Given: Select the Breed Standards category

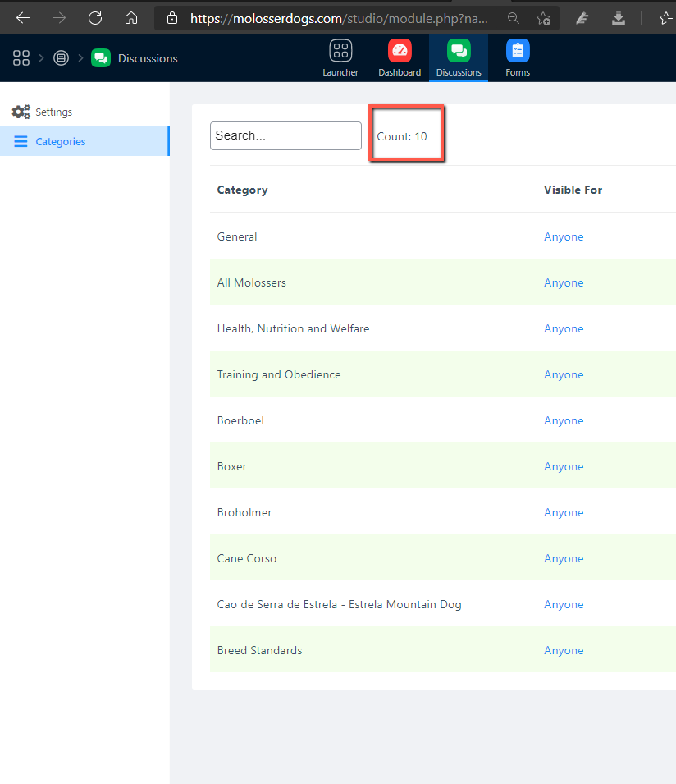Looking at the screenshot, I should (259, 650).
